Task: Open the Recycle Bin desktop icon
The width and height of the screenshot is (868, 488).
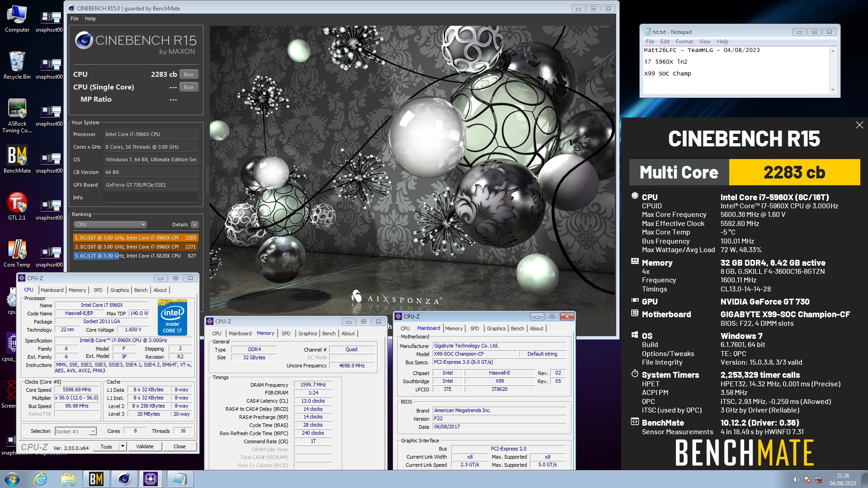Action: pos(17,66)
